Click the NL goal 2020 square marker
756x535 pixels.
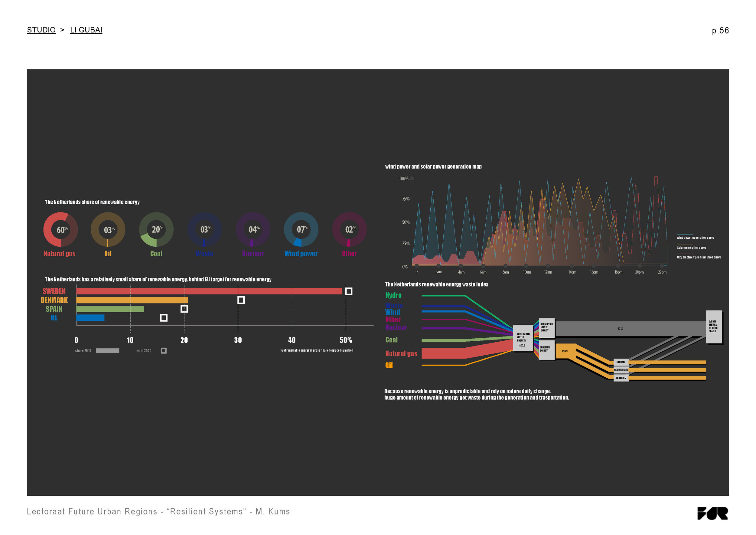tap(164, 317)
